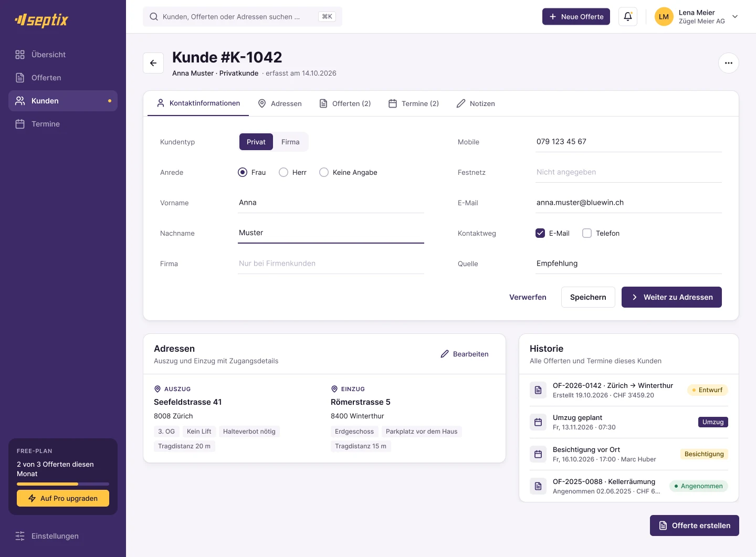Screen dimensions: 756x557
Task: Click document icon for OF-2025-0088
Action: point(538,486)
